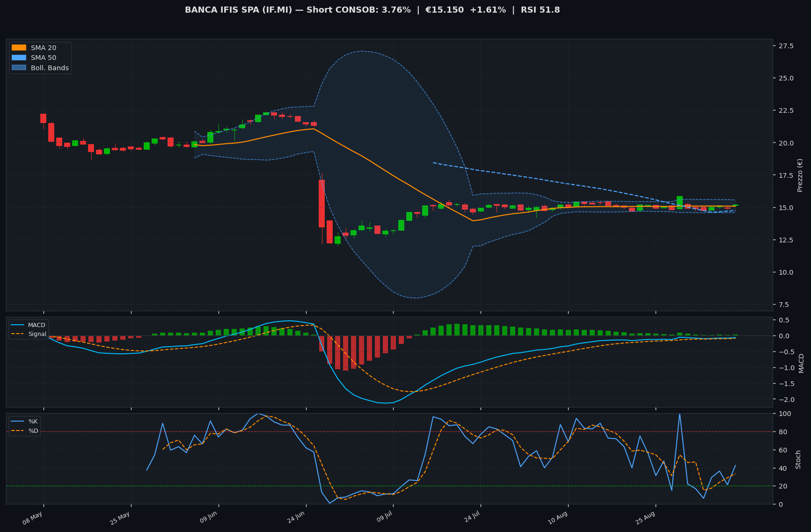This screenshot has height=532, width=811.
Task: Click the 7.5 price axis value
Action: pyautogui.click(x=783, y=305)
